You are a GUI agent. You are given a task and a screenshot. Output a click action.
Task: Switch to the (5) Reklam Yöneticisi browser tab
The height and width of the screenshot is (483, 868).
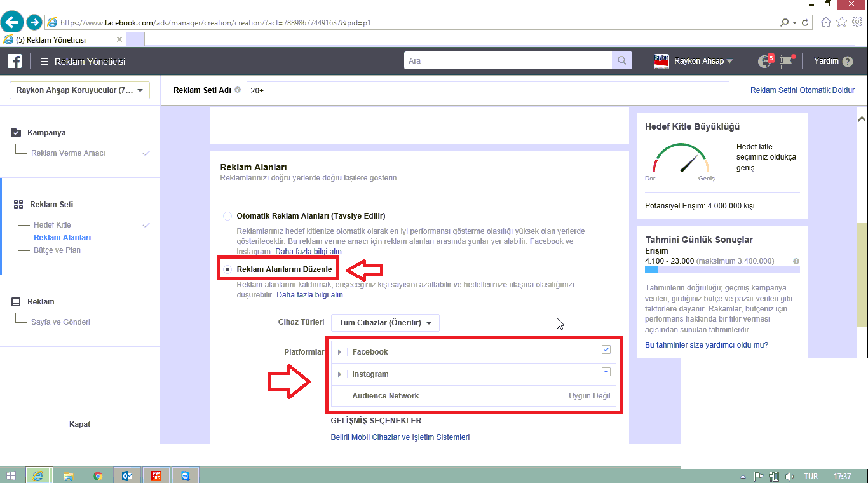pos(64,39)
